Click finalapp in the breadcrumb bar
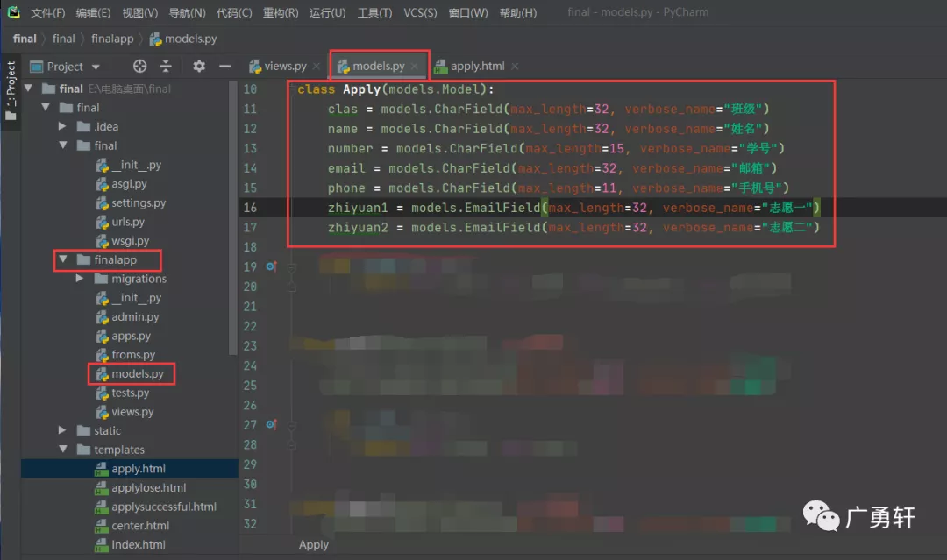The height and width of the screenshot is (560, 947). point(110,39)
